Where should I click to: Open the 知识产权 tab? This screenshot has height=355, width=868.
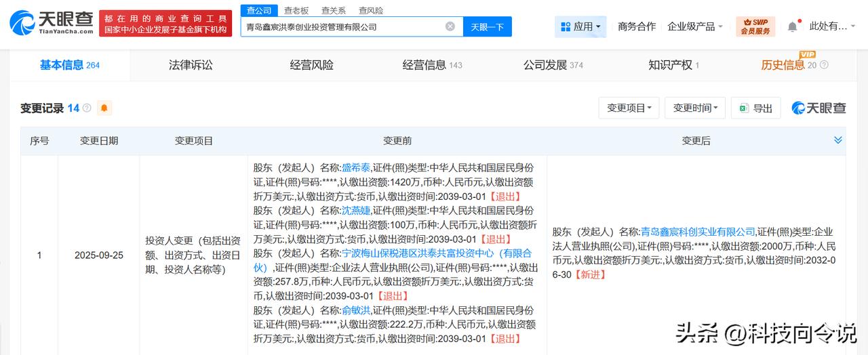click(x=673, y=65)
